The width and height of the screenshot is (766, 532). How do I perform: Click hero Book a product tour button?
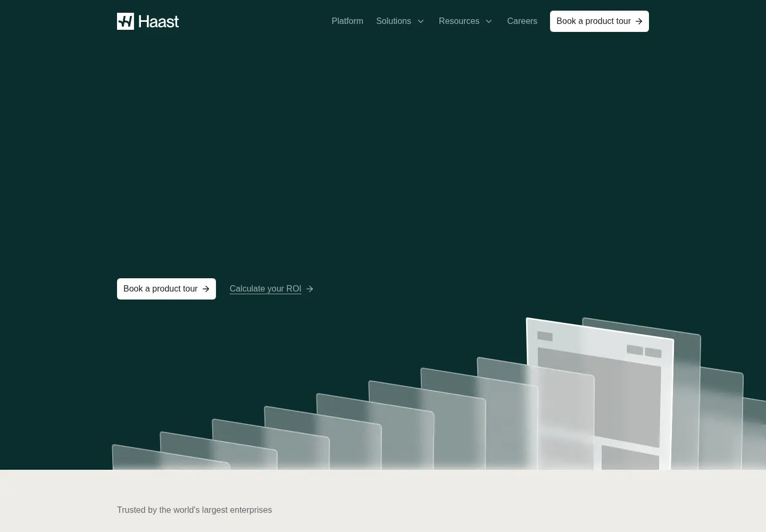coord(166,289)
